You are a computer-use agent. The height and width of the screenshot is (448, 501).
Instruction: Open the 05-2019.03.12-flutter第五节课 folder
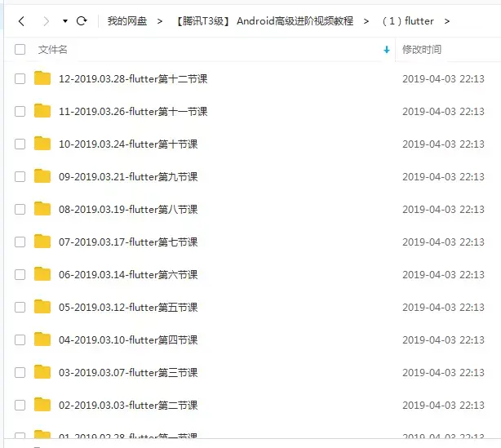(128, 307)
